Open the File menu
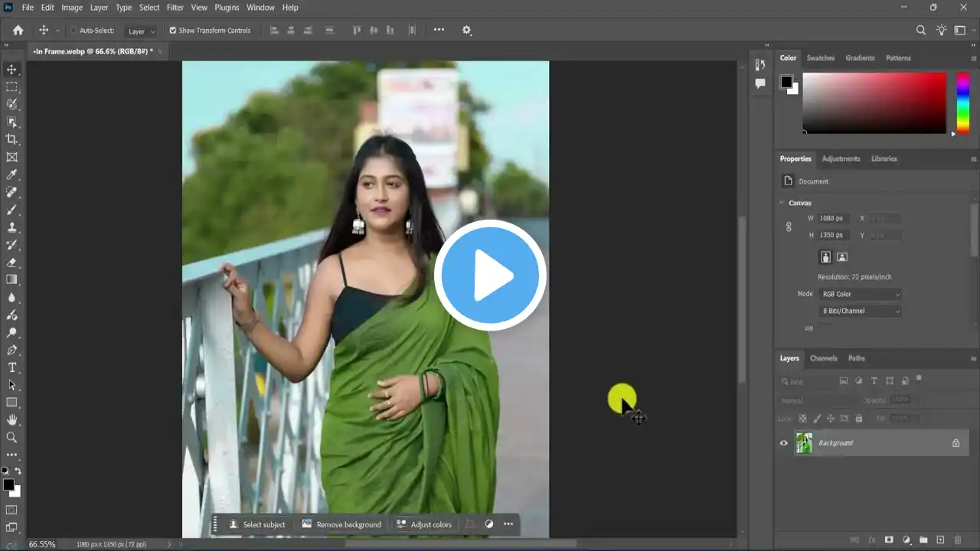 point(28,8)
